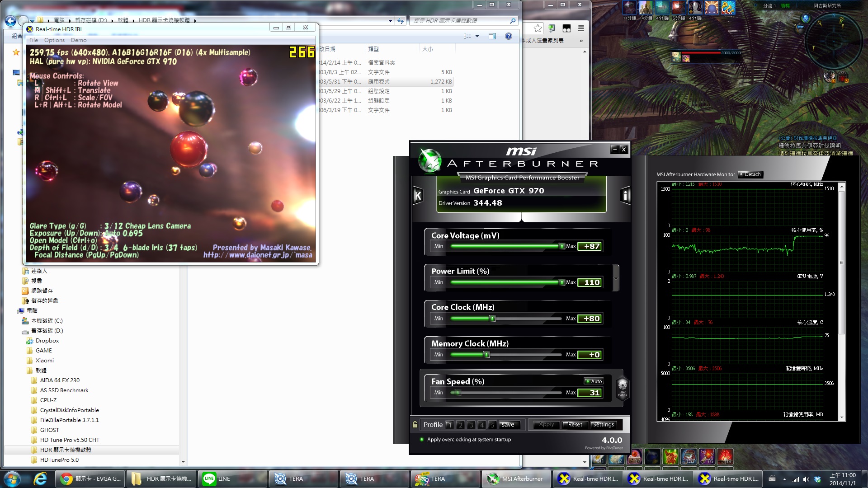The height and width of the screenshot is (488, 868).
Task: Open File menu in Real-time HDR IBL
Action: tap(34, 40)
